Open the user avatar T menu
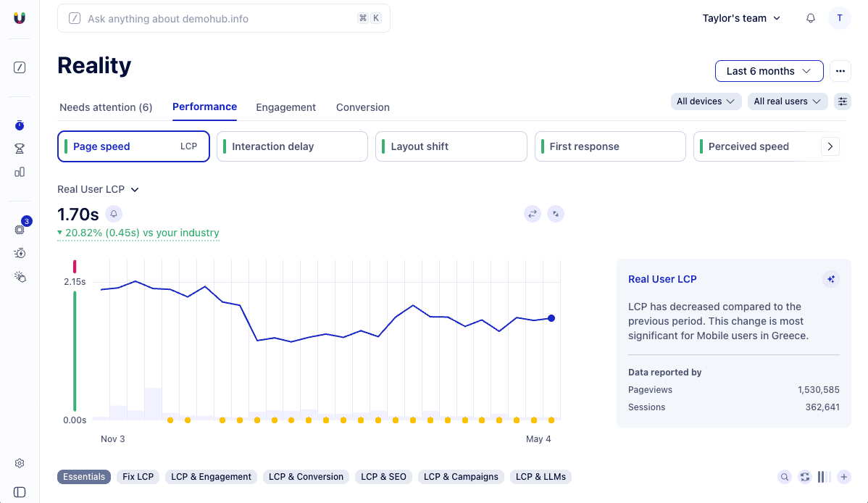 click(839, 18)
